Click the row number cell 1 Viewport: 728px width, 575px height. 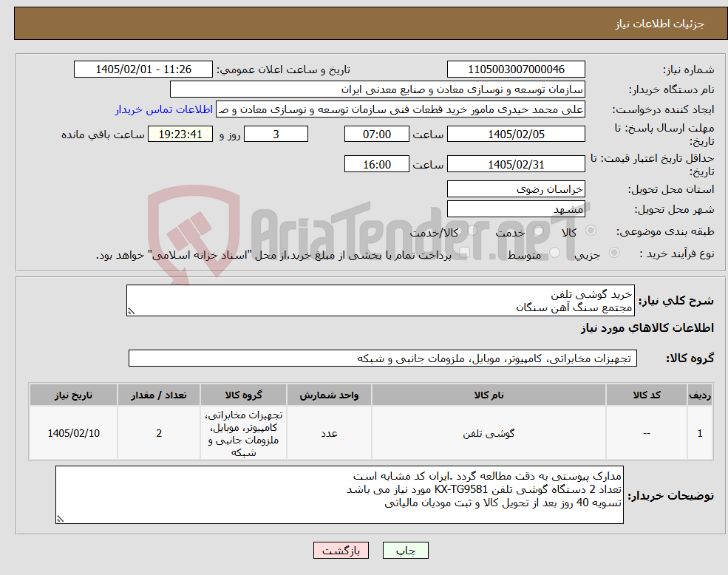pyautogui.click(x=700, y=433)
